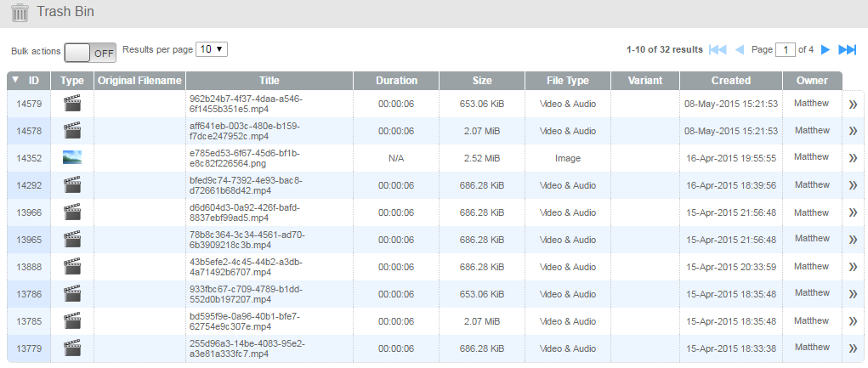Expand the row for item 13785
The width and height of the screenshot is (868, 368).
coord(853,322)
